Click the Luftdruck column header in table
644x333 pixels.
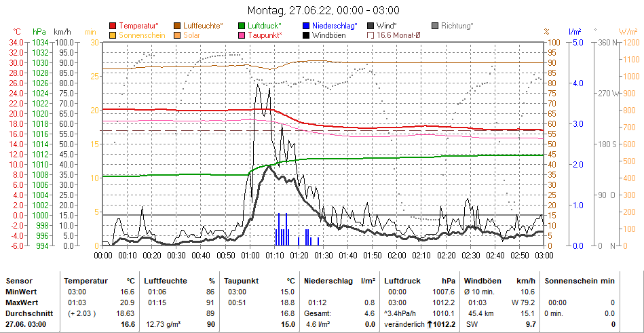[402, 281]
